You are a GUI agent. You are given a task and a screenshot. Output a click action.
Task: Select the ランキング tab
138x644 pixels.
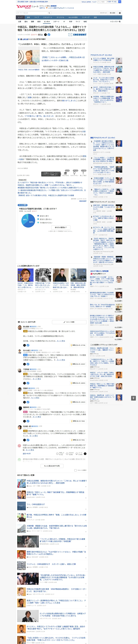pyautogui.click(x=86, y=17)
